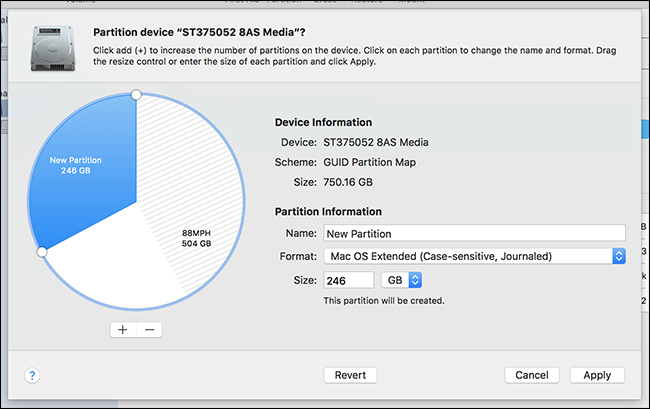Click the lower-left resize handle on pie chart
The height and width of the screenshot is (409, 650).
click(42, 252)
